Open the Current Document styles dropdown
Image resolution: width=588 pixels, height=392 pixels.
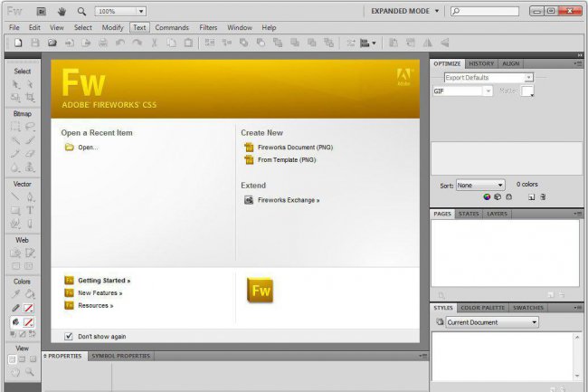492,322
